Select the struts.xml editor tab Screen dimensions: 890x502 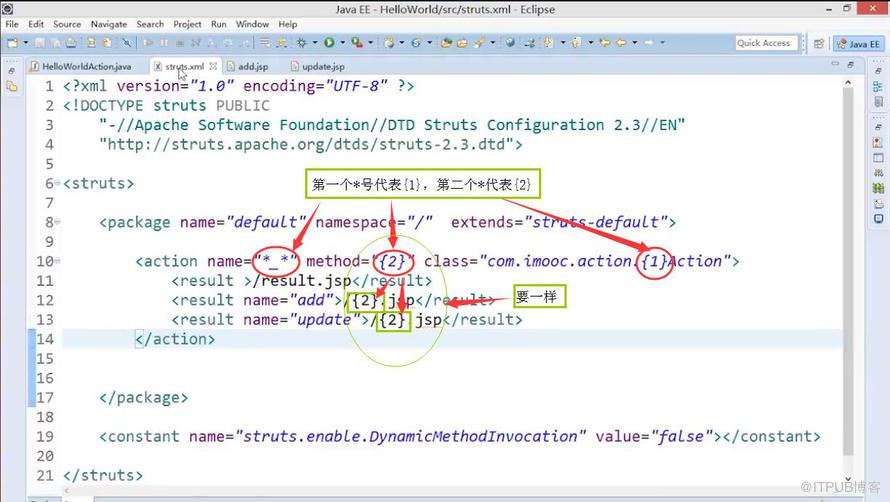click(184, 66)
